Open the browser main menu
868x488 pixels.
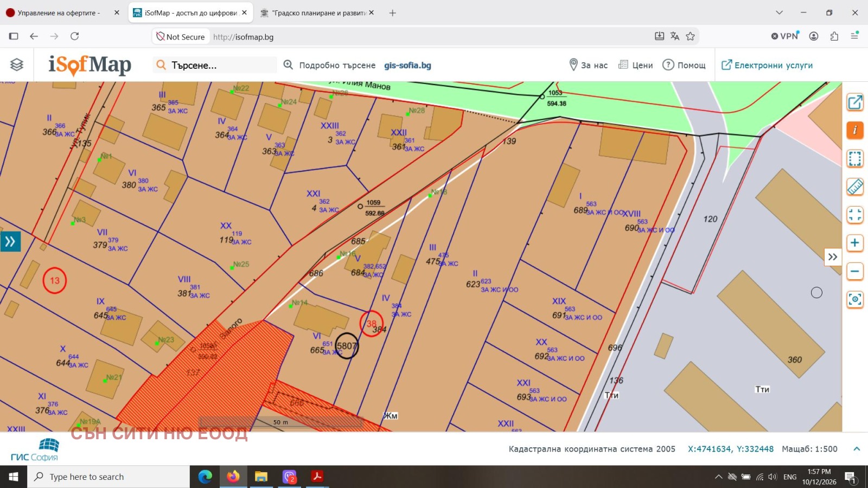(x=854, y=36)
